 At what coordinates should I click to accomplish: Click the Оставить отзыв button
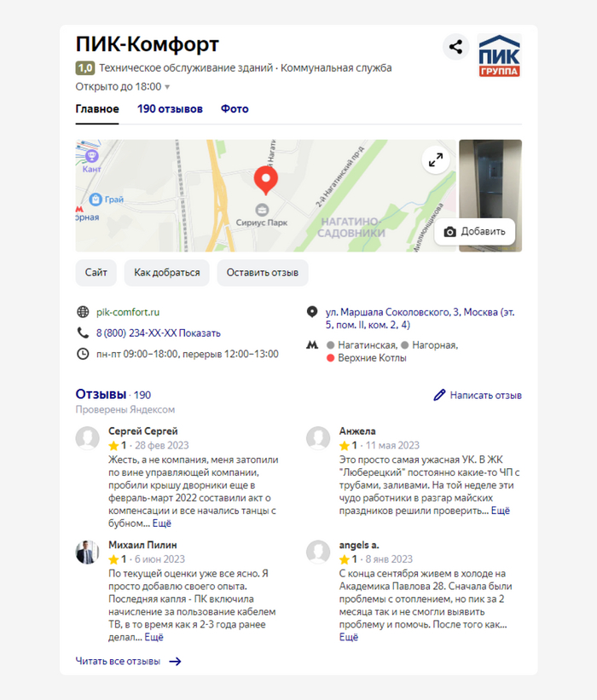tap(263, 273)
